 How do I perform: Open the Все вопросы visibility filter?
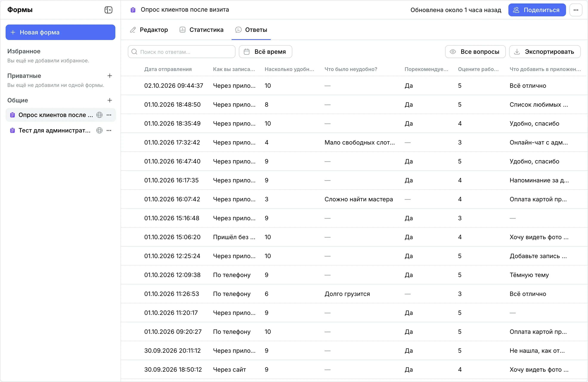tap(475, 52)
